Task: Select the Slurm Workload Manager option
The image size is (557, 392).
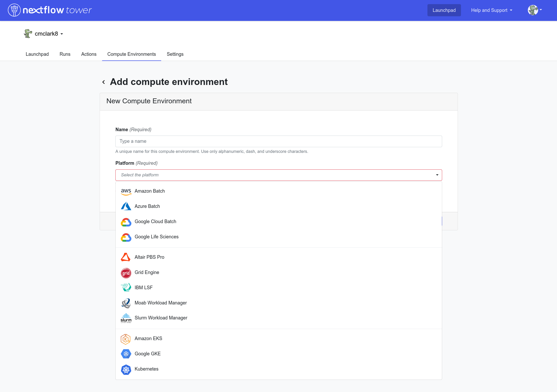Action: point(161,318)
